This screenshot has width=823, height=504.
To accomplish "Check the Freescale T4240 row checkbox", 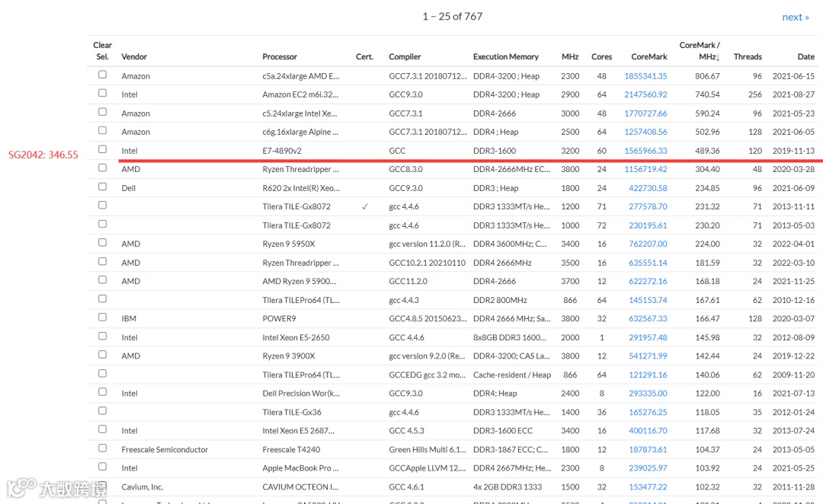I will click(102, 448).
